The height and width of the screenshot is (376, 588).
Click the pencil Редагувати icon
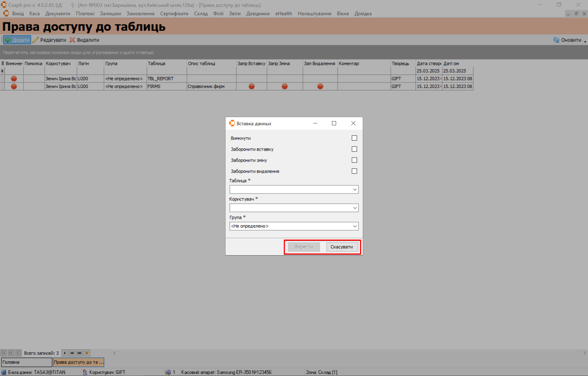[x=35, y=40]
